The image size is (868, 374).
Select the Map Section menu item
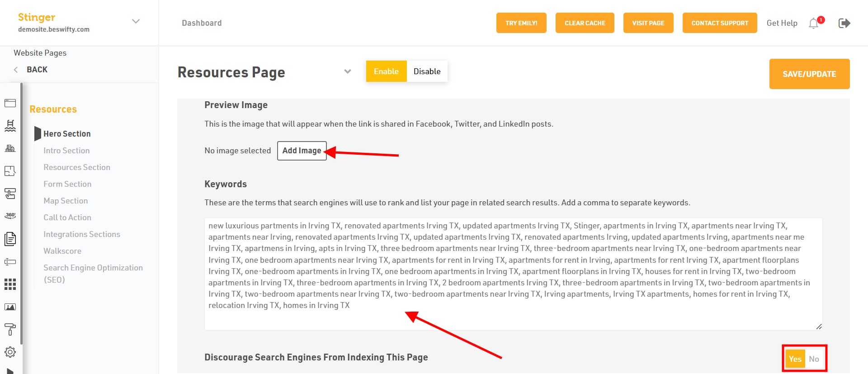(66, 201)
